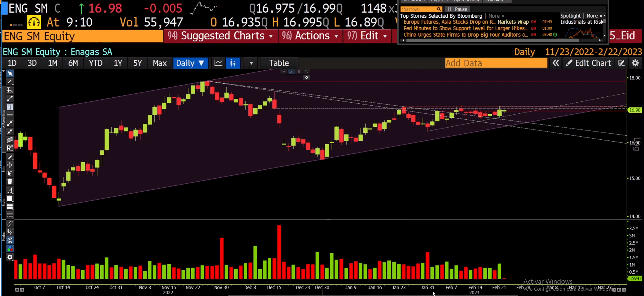The height and width of the screenshot is (296, 644).
Task: Choose the copy-select cursor plus tool
Action: tap(10, 174)
